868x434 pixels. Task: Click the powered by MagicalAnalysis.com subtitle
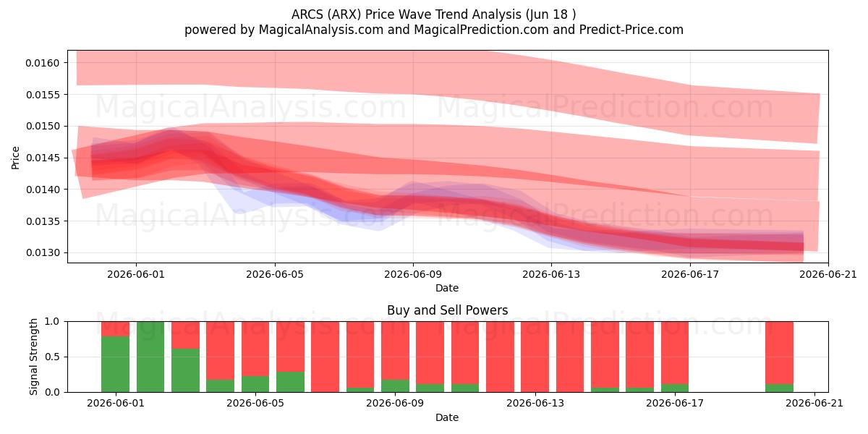pyautogui.click(x=434, y=30)
